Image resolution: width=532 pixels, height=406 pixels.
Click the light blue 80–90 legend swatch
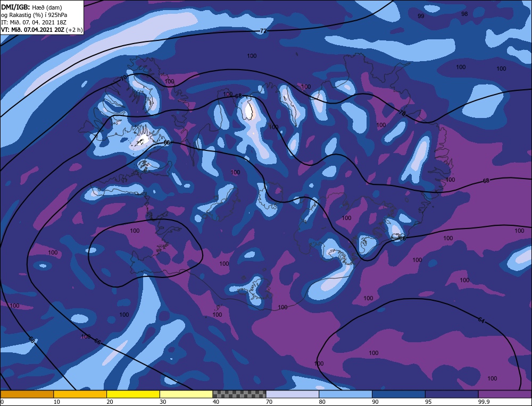345,394
